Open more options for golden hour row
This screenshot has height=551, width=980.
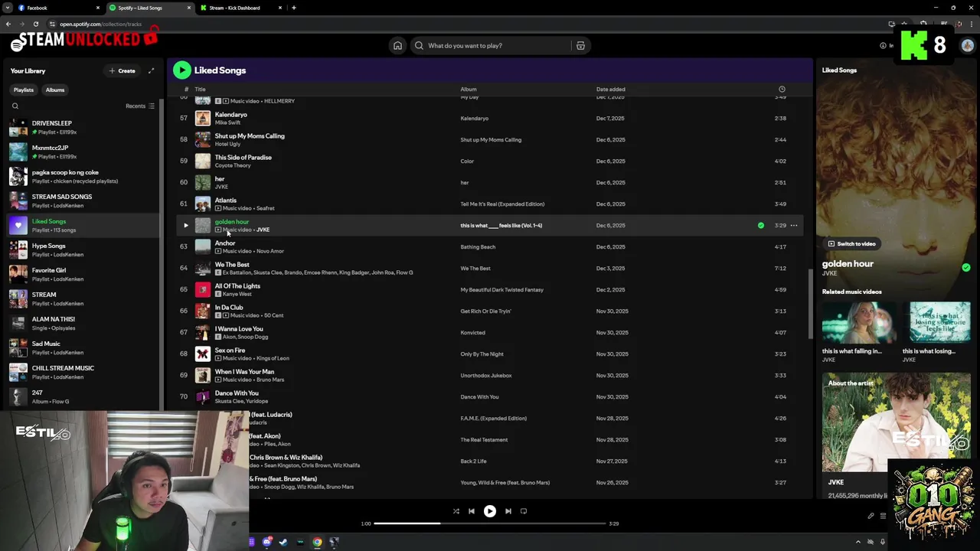[x=794, y=226]
